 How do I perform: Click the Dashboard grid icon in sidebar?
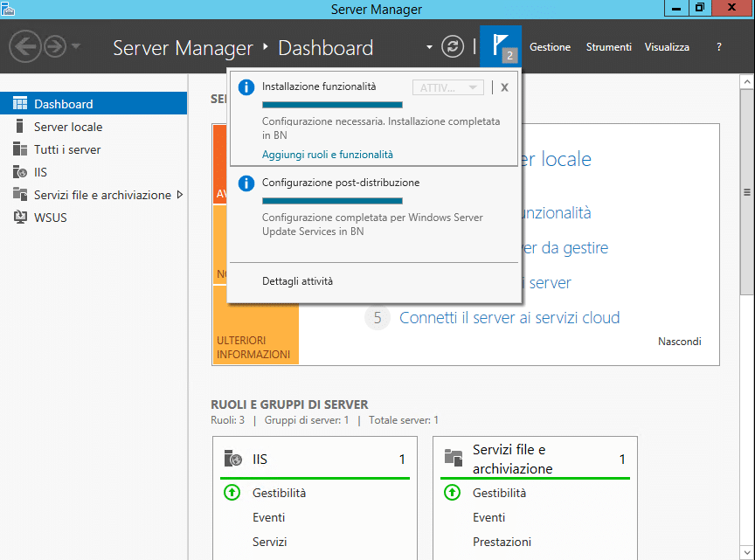[20, 103]
